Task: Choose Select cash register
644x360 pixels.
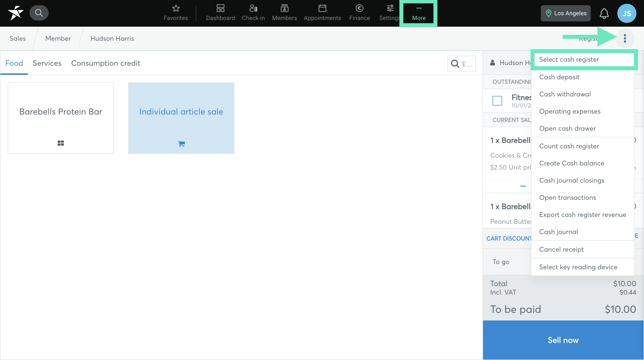Action: pyautogui.click(x=583, y=60)
